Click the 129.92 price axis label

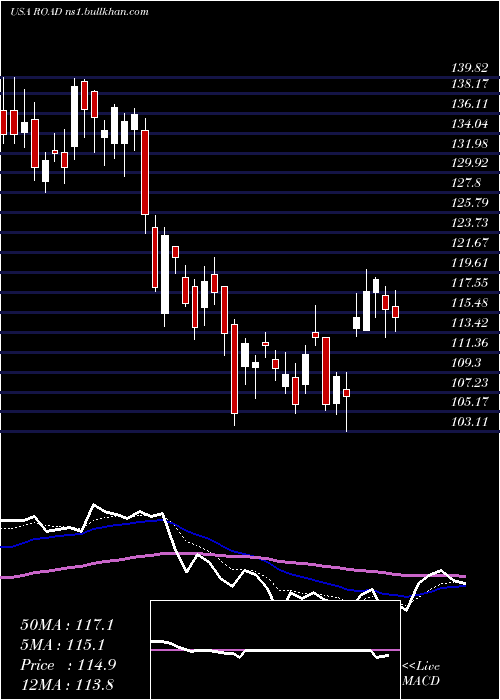470,163
